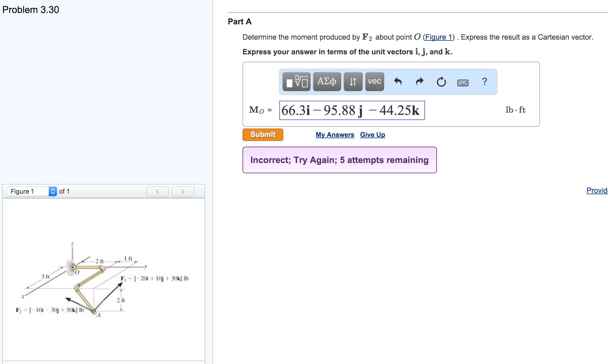
Task: Open the on-screen keyboard shortcuts
Action: [x=463, y=82]
